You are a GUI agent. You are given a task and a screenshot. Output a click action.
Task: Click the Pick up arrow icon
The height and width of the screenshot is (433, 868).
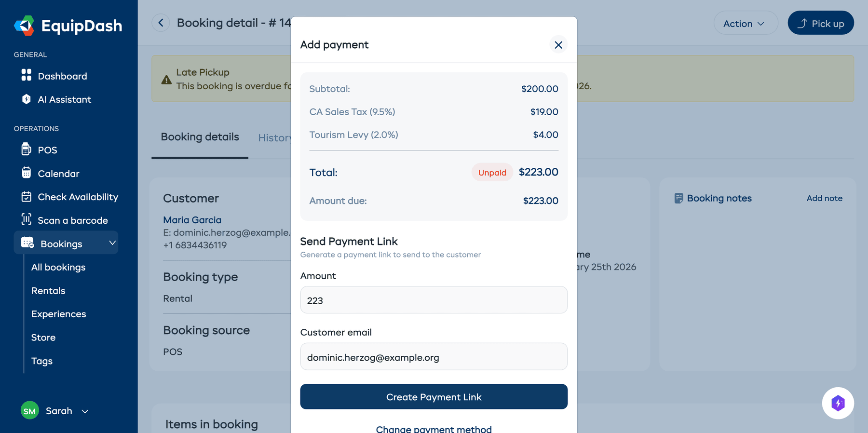point(802,23)
